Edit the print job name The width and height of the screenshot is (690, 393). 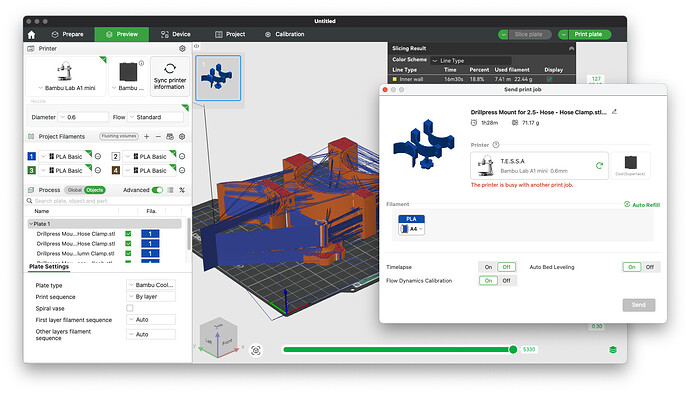pyautogui.click(x=614, y=112)
